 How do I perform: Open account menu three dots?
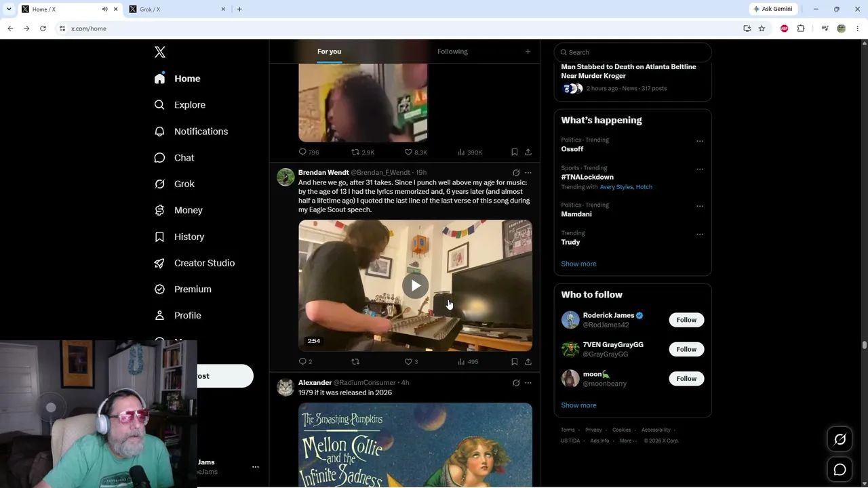pos(256,467)
